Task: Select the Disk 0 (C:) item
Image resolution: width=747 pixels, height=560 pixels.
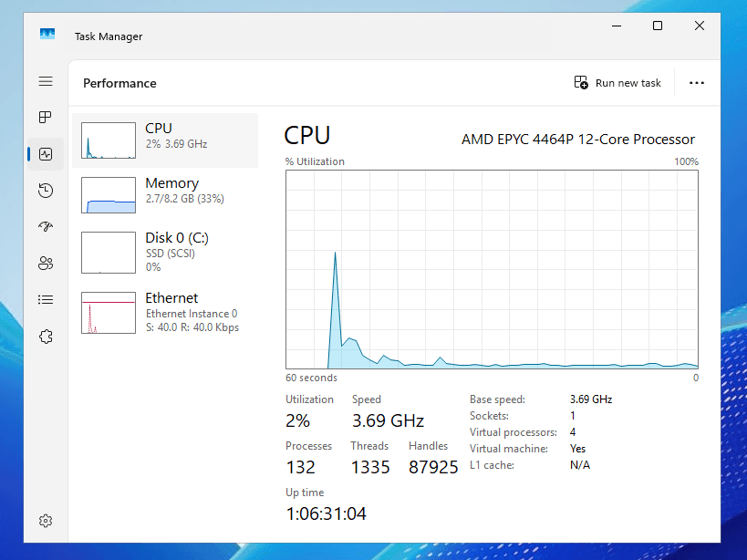Action: tap(165, 253)
